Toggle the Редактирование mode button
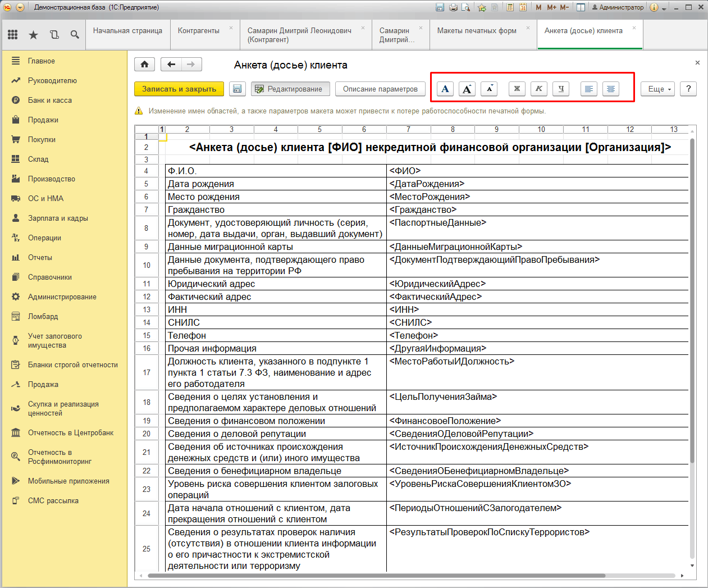The width and height of the screenshot is (708, 588). tap(290, 89)
